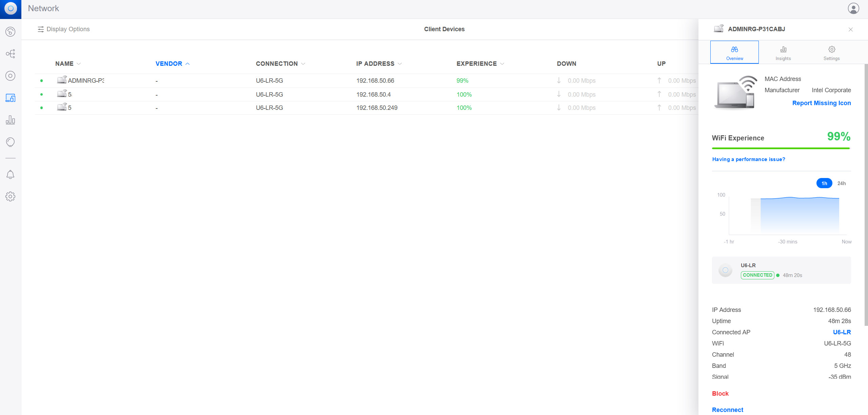Open the UniFi Devices sidebar icon
The width and height of the screenshot is (868, 415).
point(11,76)
